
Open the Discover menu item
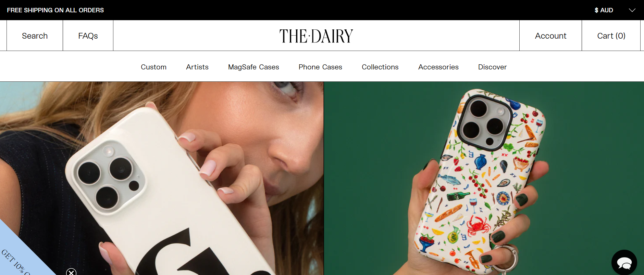[492, 67]
